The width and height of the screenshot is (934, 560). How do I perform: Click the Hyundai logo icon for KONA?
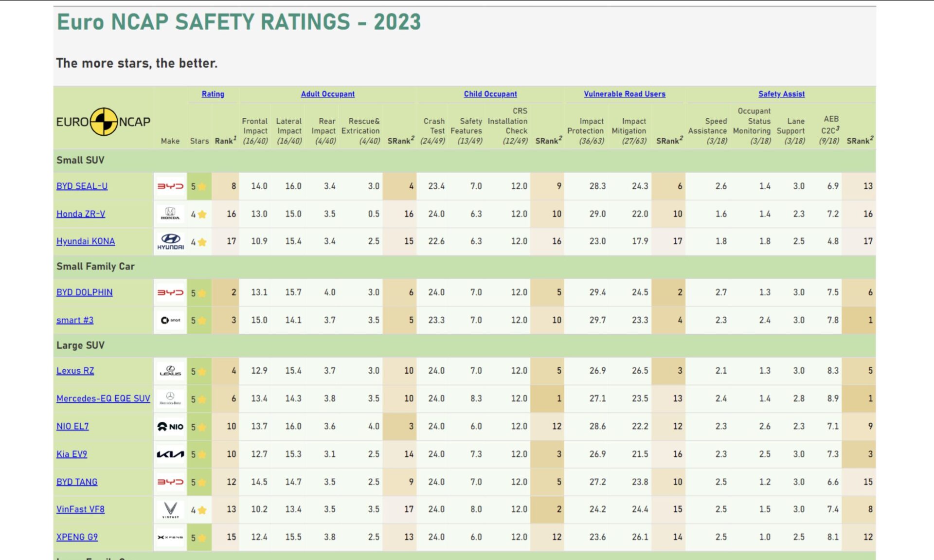(x=170, y=241)
